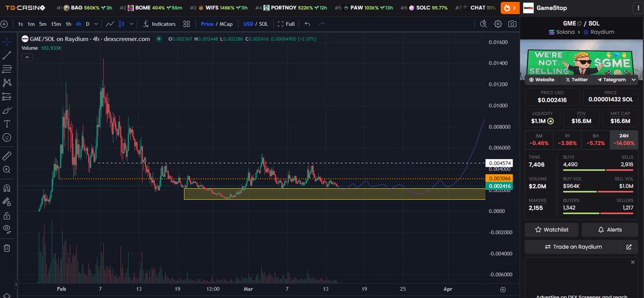
Task: Open the GME Twitter link
Action: point(576,79)
